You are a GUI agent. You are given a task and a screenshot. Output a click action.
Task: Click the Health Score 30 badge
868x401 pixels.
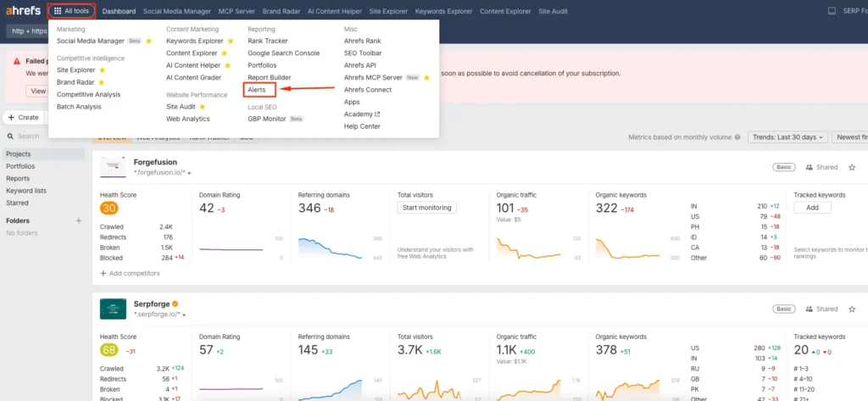click(x=108, y=209)
